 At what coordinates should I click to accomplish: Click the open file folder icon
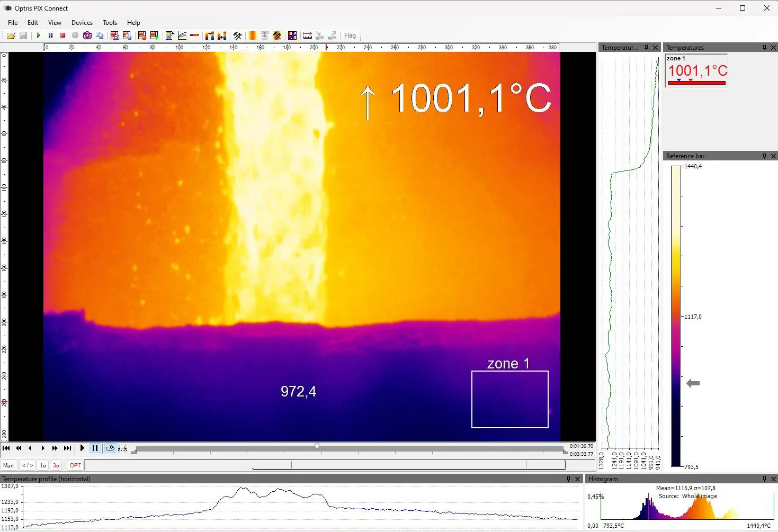(11, 35)
